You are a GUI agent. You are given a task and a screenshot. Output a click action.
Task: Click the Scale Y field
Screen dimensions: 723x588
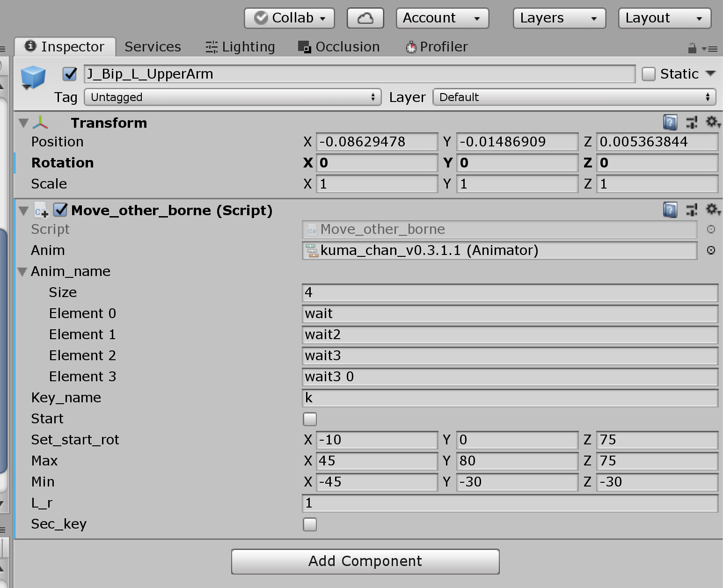click(517, 184)
